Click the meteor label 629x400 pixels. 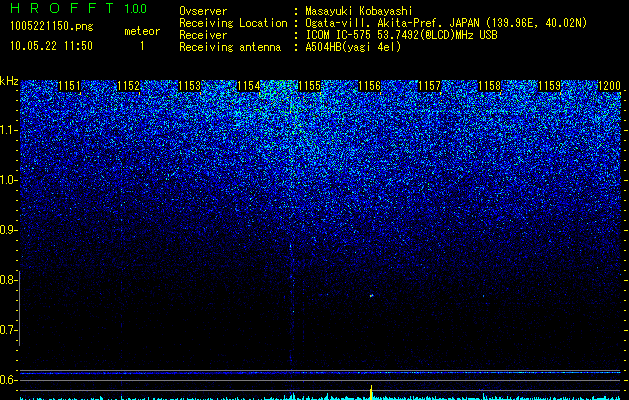(142, 31)
